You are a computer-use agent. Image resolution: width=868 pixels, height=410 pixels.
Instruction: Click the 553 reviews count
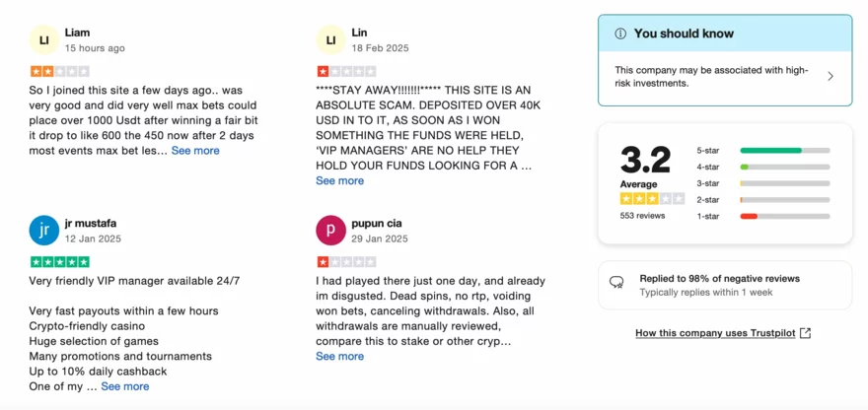pyautogui.click(x=642, y=215)
